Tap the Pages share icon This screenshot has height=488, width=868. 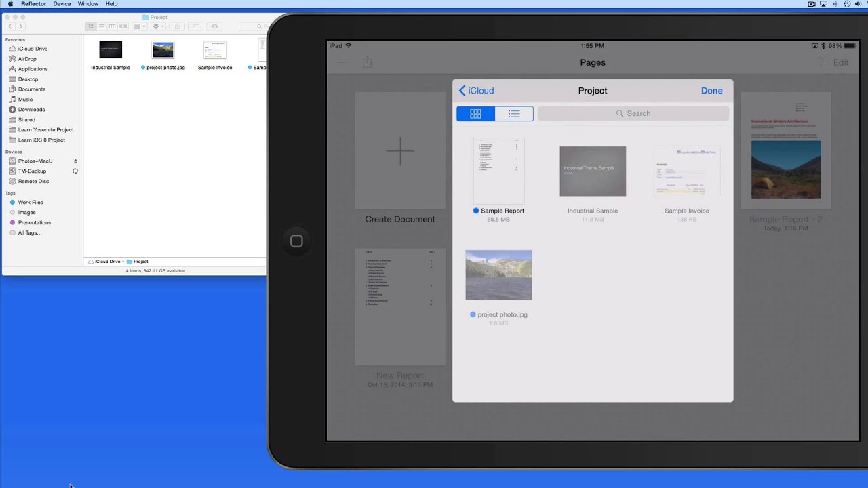[x=367, y=62]
